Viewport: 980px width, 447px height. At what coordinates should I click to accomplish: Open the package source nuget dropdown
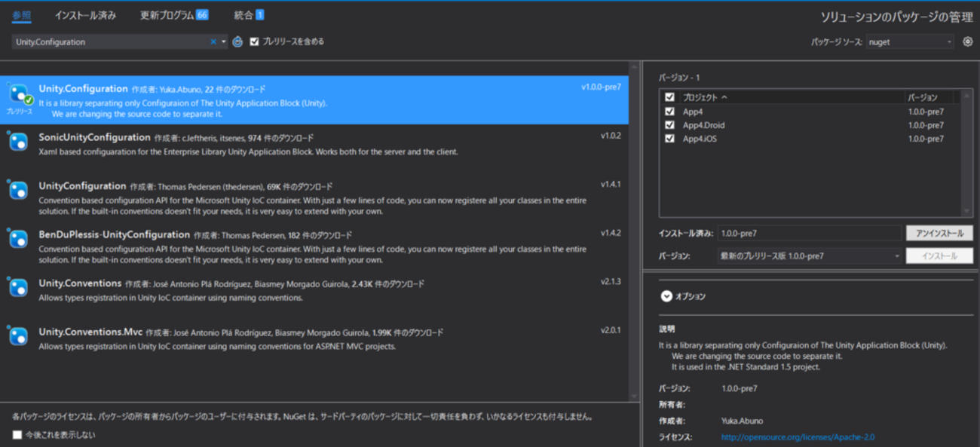coord(910,42)
